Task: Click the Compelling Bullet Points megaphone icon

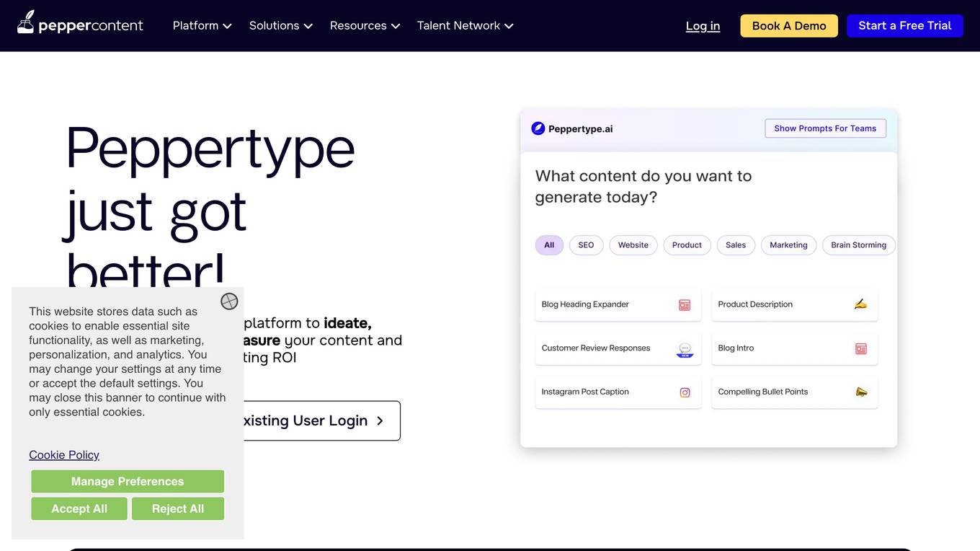Action: tap(861, 392)
